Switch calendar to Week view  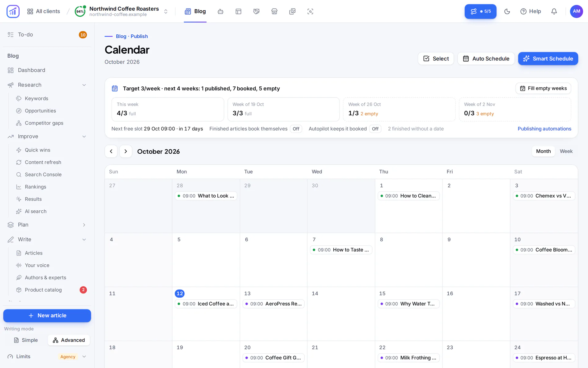click(566, 151)
